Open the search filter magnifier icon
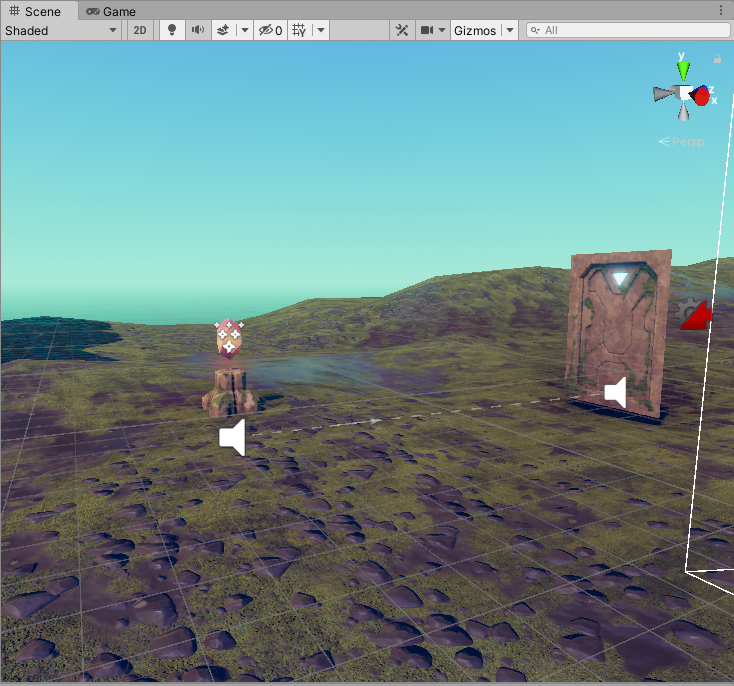Screen dimensions: 734x686 coord(535,30)
